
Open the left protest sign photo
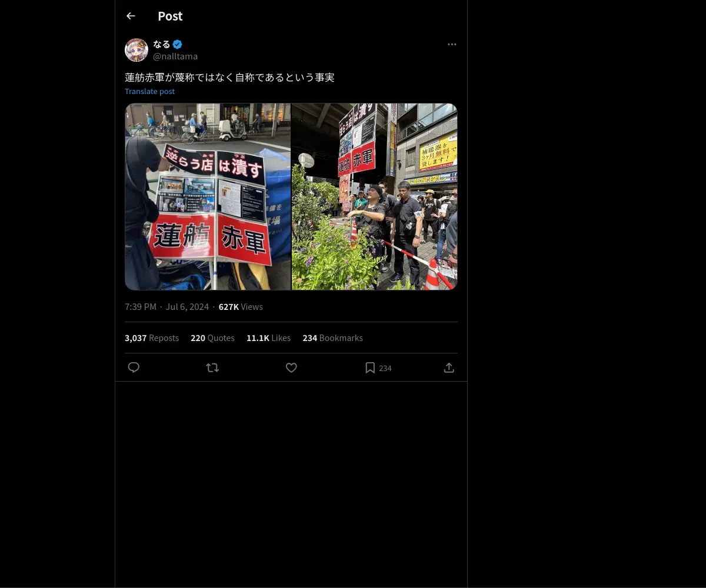tap(208, 197)
